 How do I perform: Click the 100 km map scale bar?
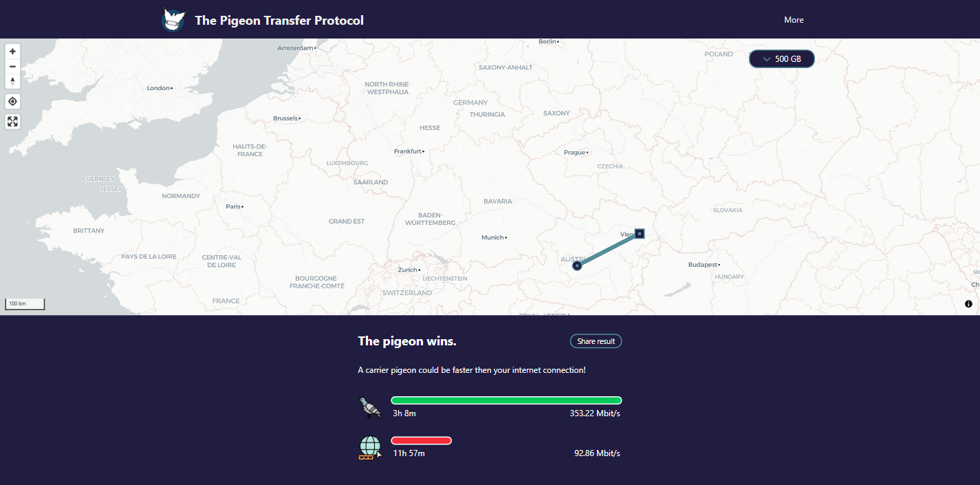25,303
